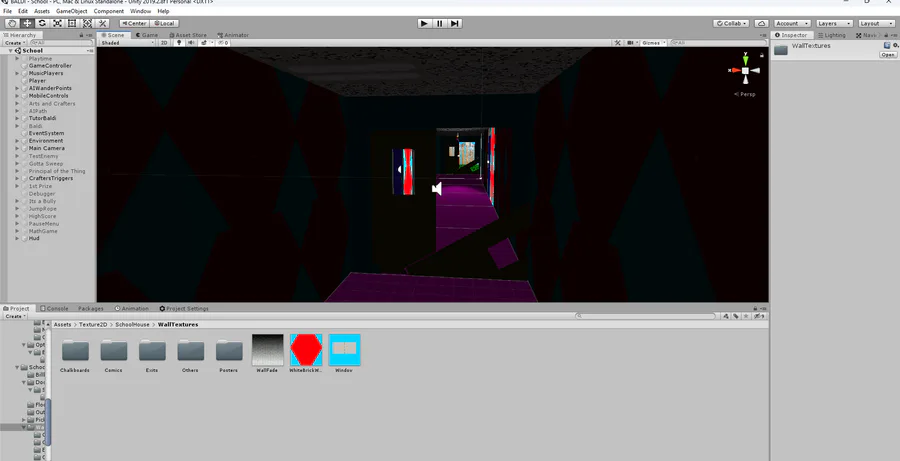Image resolution: width=900 pixels, height=461 pixels.
Task: Open the GameObject menu
Action: (x=72, y=11)
